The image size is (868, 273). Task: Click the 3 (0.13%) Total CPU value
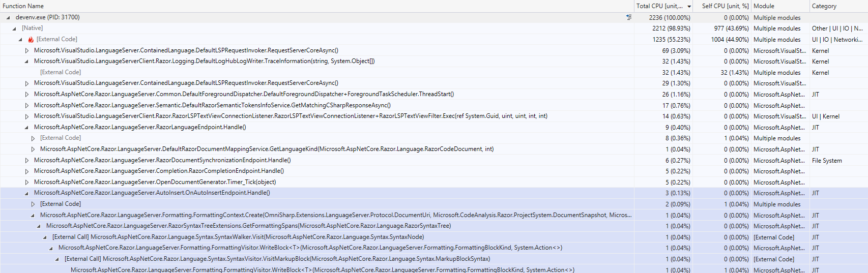pos(678,193)
